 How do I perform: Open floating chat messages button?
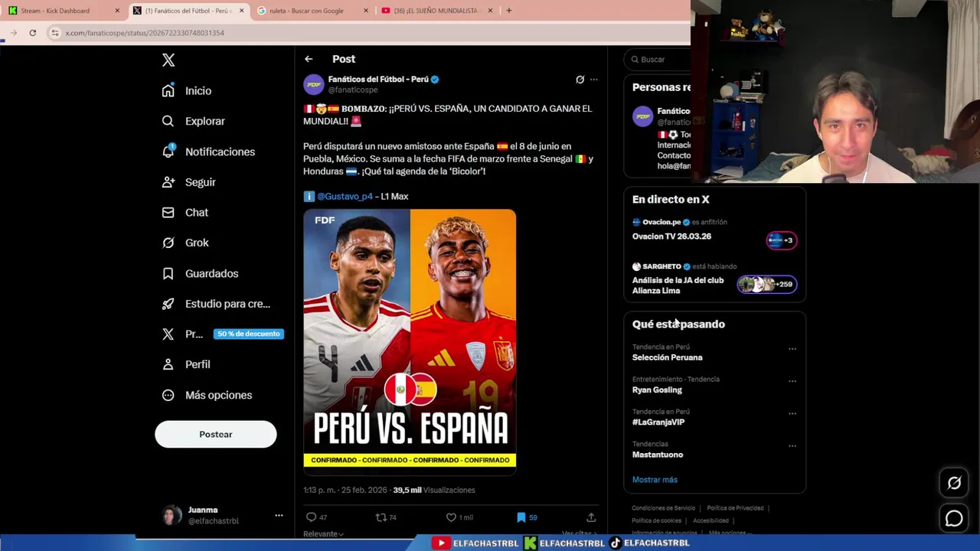coord(954,519)
